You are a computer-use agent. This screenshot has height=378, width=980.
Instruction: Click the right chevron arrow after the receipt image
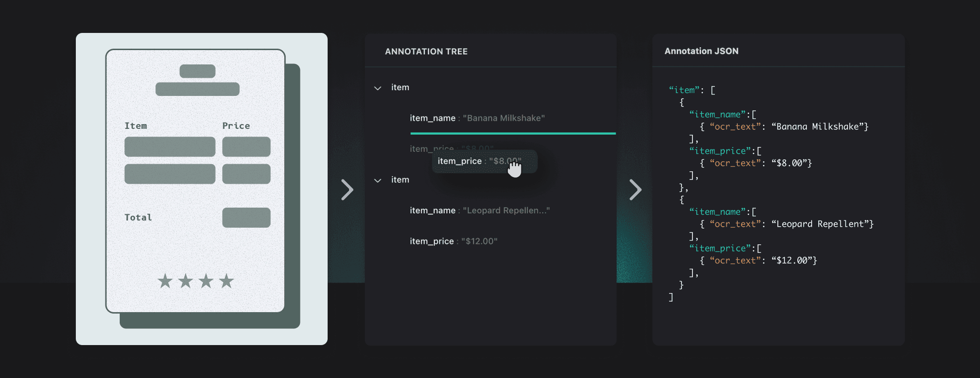tap(347, 190)
